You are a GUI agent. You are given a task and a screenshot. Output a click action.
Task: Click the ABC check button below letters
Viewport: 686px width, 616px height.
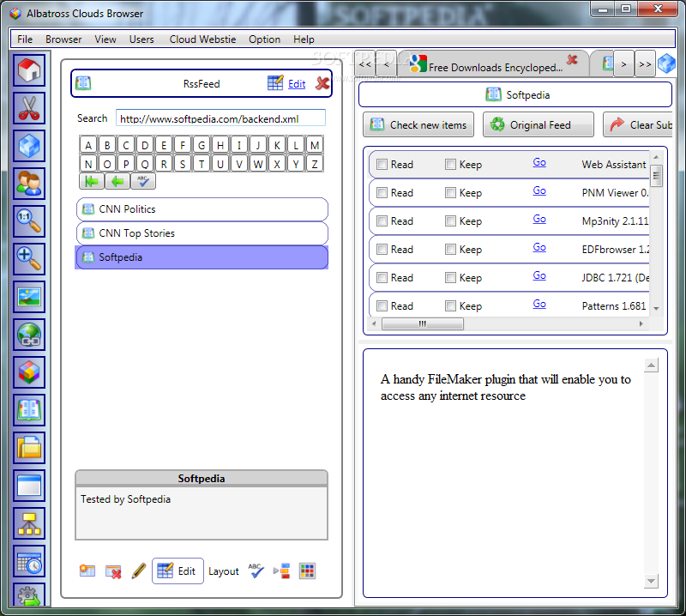point(143,181)
